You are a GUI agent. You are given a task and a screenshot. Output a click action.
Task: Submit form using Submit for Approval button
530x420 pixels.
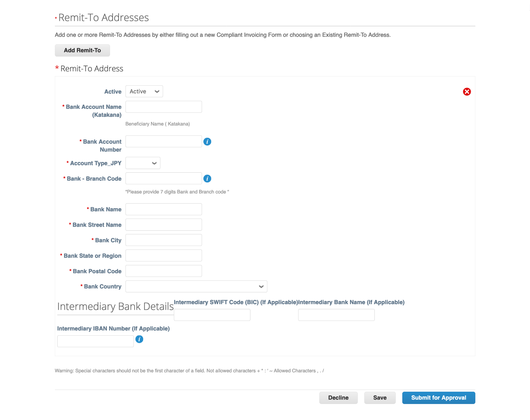click(x=439, y=398)
